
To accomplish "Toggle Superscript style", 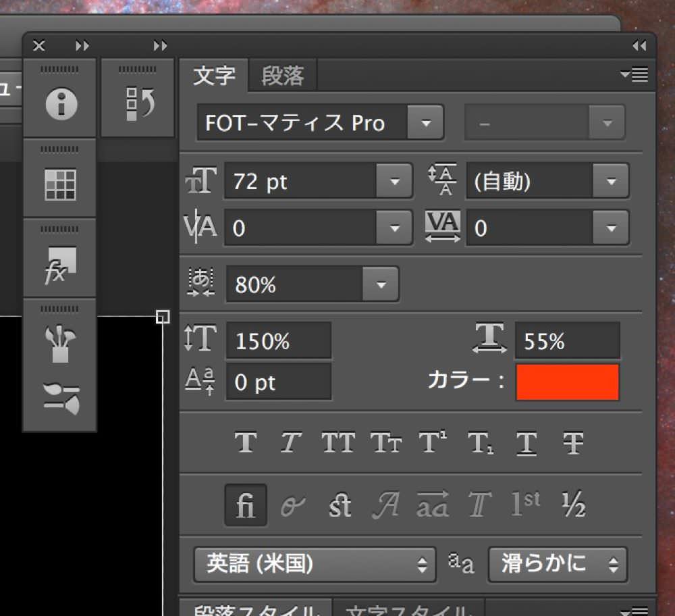I will tap(433, 441).
